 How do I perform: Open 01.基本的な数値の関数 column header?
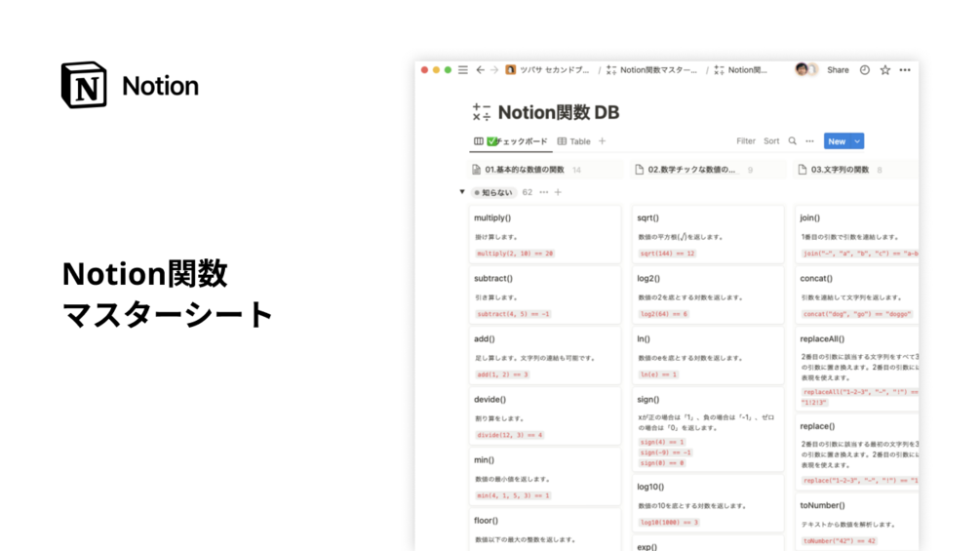pos(525,170)
